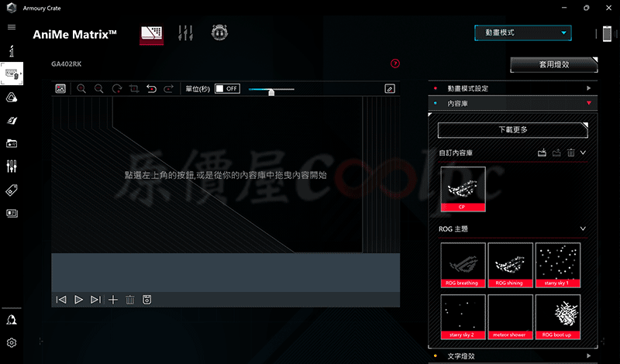Open the Home info icon in sidebar
This screenshot has width=620, height=364.
12,51
